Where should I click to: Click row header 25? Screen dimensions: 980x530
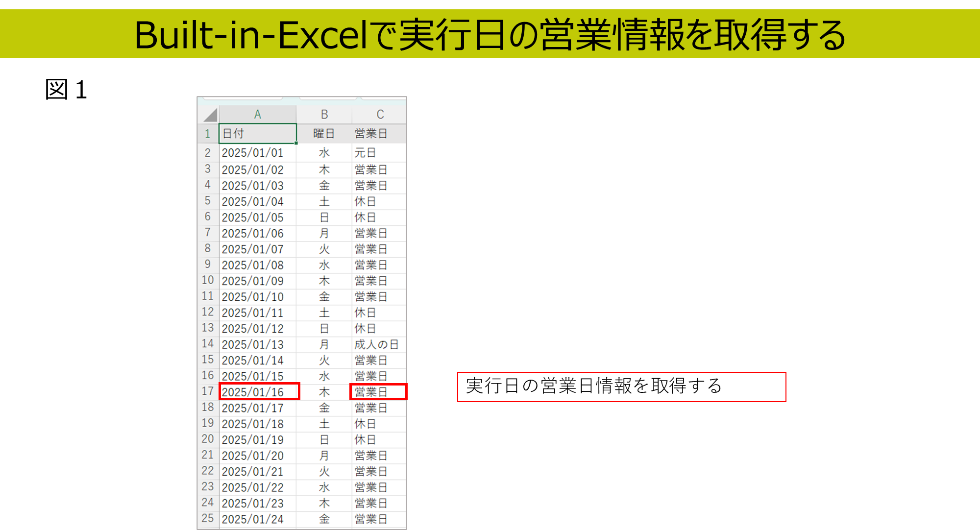208,518
